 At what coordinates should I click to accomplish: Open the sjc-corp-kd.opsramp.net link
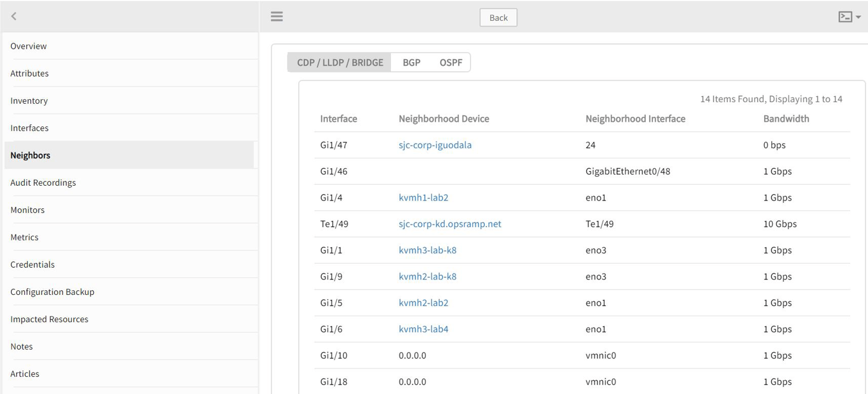point(450,224)
